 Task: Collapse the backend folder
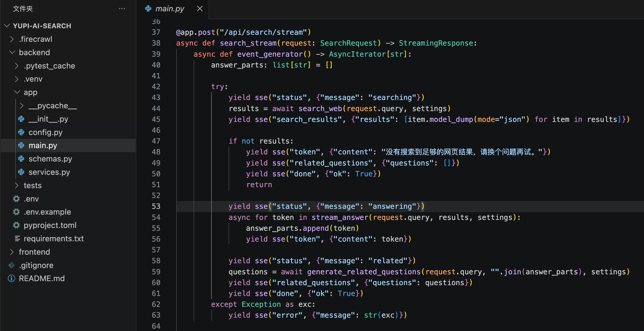12,52
